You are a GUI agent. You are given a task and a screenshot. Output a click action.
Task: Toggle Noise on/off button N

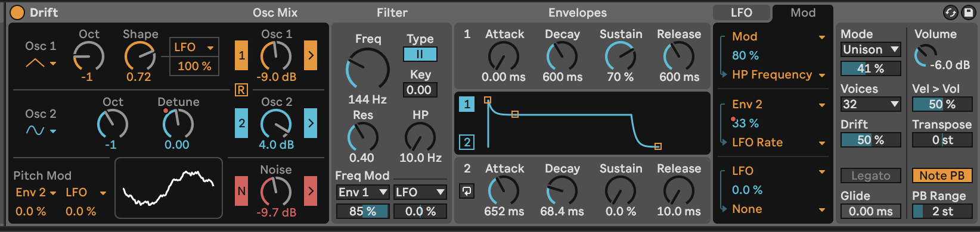click(x=241, y=191)
